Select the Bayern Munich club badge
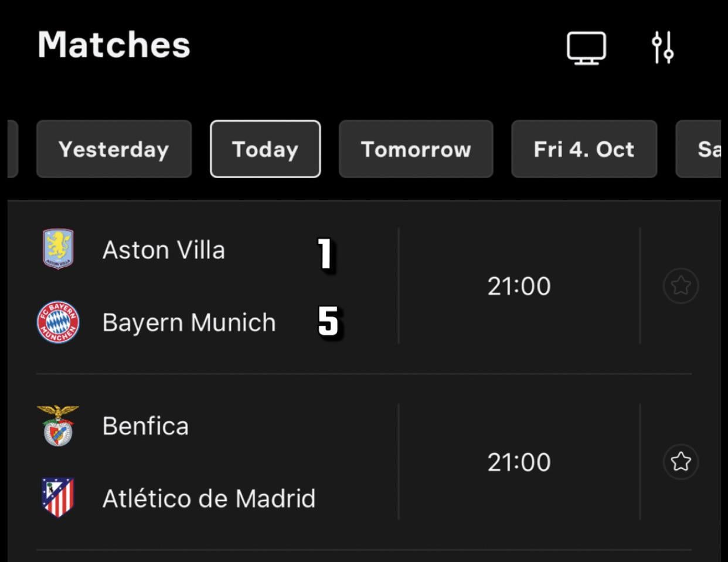Image resolution: width=728 pixels, height=562 pixels. tap(58, 321)
